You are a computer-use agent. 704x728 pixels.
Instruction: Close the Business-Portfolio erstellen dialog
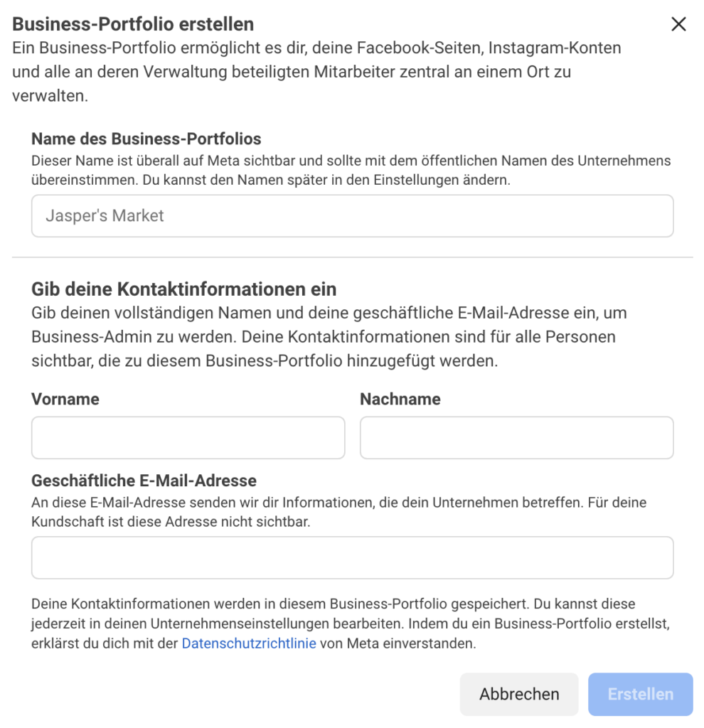click(678, 25)
